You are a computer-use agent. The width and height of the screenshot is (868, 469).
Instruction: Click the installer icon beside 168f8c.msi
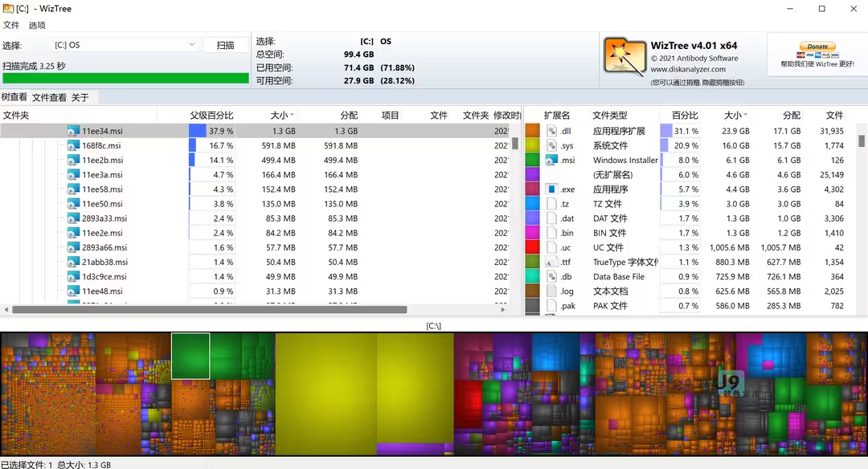pos(73,146)
